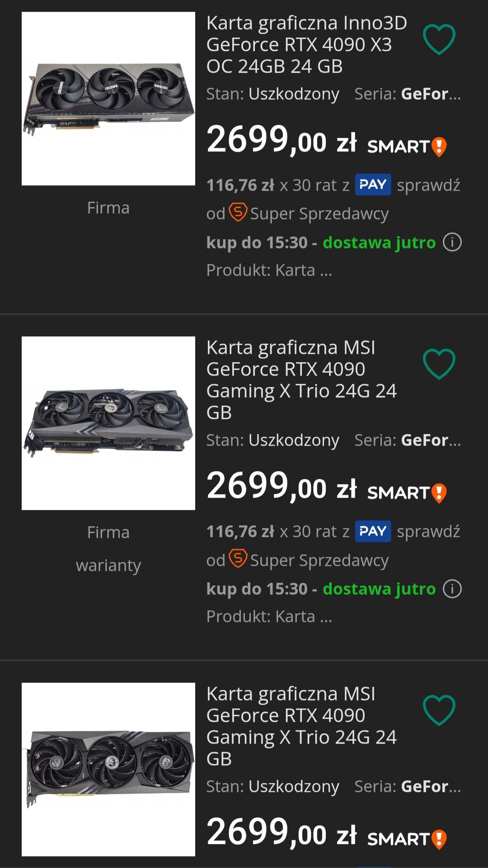
Task: Tap 'sprawdź' installments link on Inno3D listing
Action: coord(428,185)
